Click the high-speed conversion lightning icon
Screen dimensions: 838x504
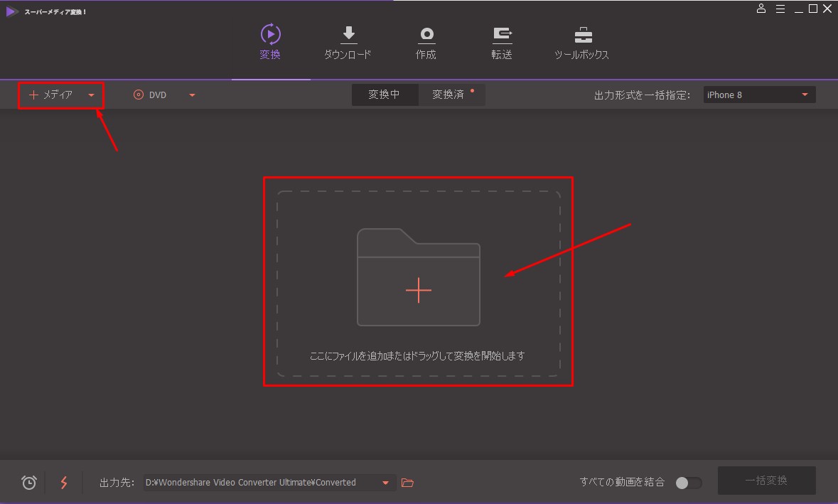pos(64,483)
